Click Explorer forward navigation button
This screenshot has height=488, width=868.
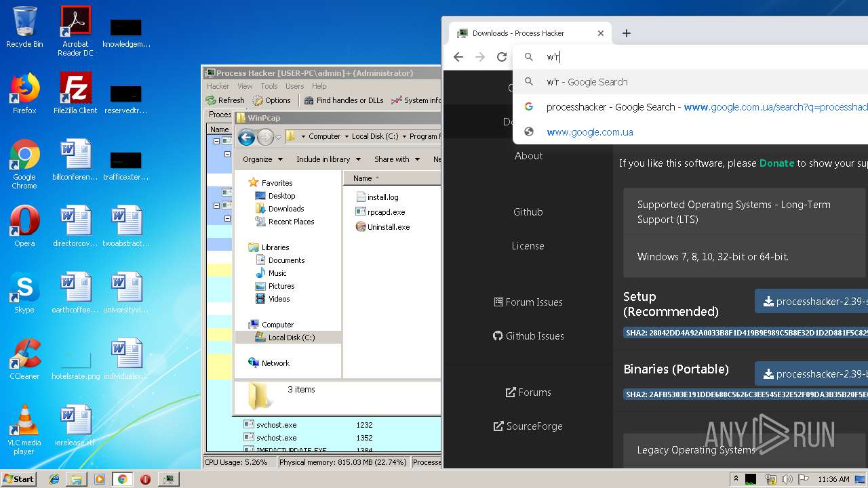(x=265, y=138)
